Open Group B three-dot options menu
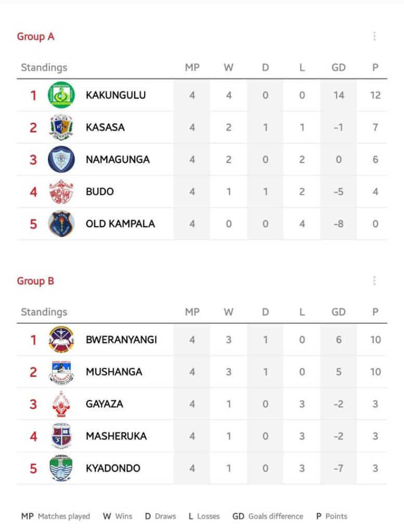Screen dimensions: 404x532 (x=374, y=281)
